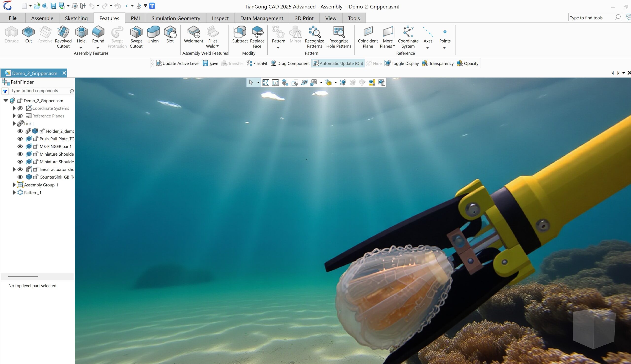631x364 pixels.
Task: Click Update Active Level
Action: 178,63
